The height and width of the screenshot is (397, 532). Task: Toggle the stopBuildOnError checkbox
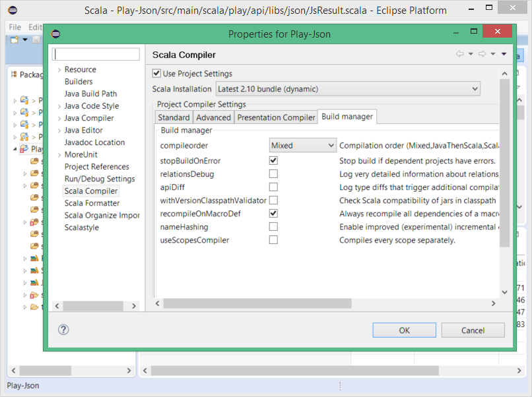[x=273, y=160]
